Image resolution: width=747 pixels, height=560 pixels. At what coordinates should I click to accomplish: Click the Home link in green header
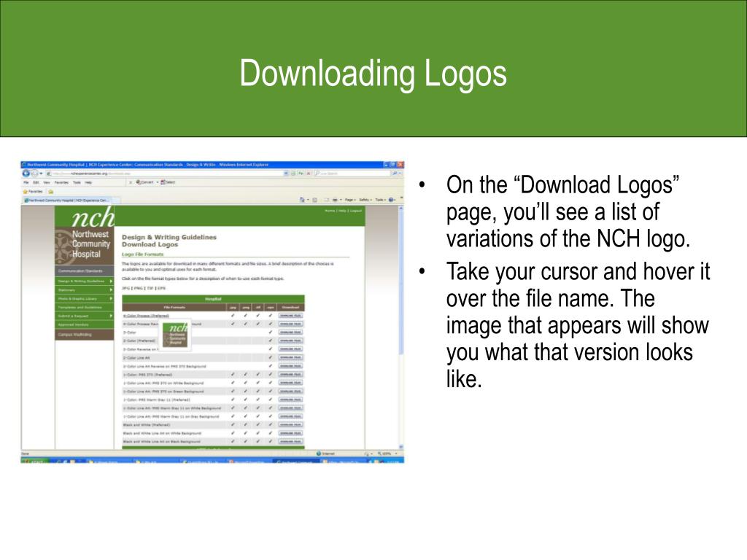coord(329,210)
